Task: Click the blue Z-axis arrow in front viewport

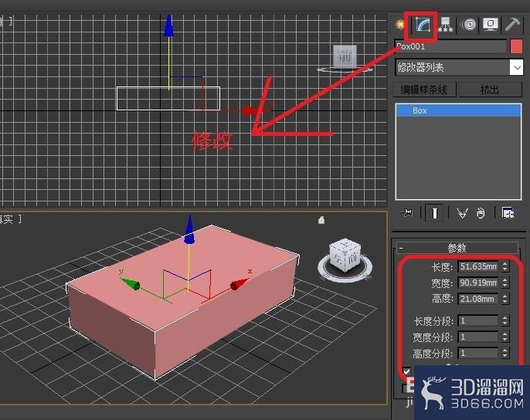Action: point(168,25)
